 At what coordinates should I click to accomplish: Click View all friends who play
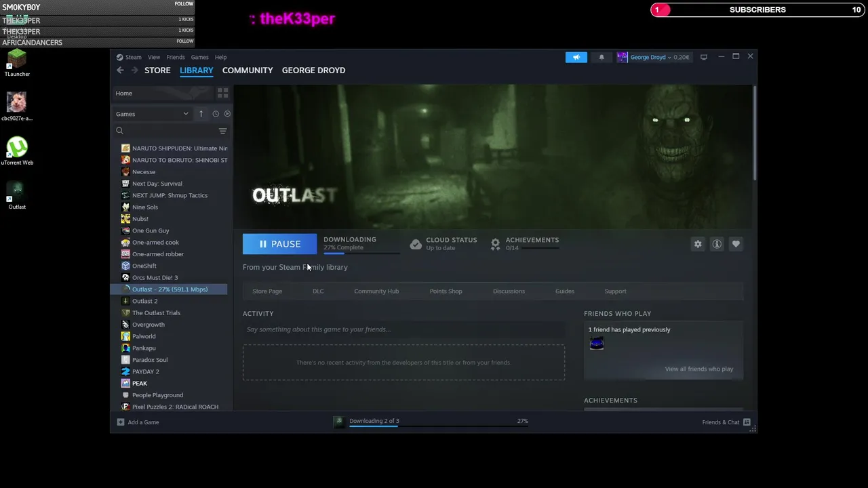coord(699,369)
